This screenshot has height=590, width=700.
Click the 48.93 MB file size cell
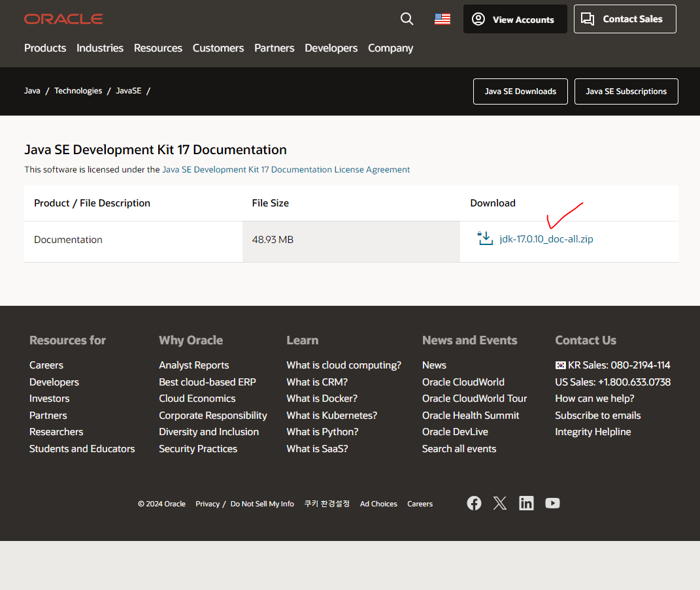point(352,242)
